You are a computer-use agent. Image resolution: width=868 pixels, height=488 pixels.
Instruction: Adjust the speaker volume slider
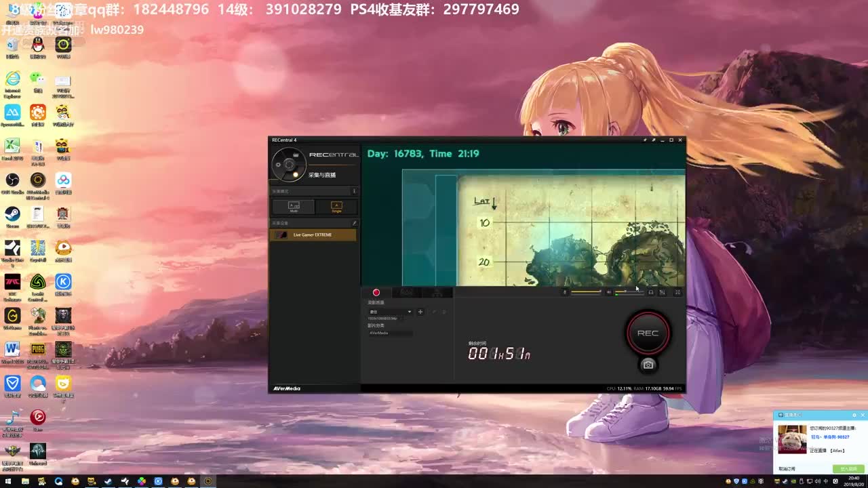point(629,292)
